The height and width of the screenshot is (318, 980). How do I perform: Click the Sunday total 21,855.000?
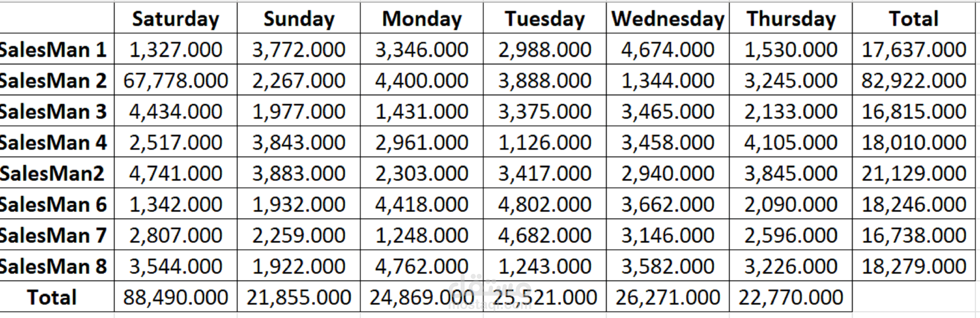point(299,297)
